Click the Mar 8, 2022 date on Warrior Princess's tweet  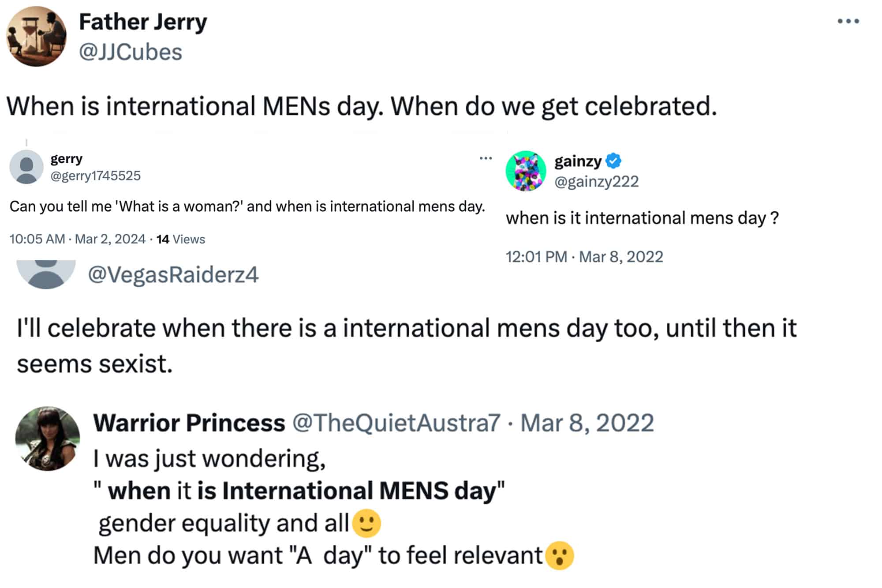[x=587, y=423]
